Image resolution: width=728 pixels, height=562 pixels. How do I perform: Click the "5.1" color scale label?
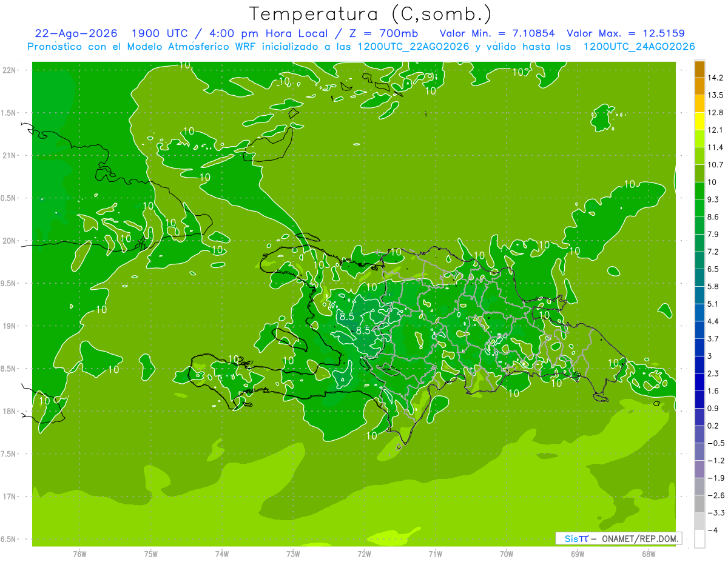click(x=713, y=304)
